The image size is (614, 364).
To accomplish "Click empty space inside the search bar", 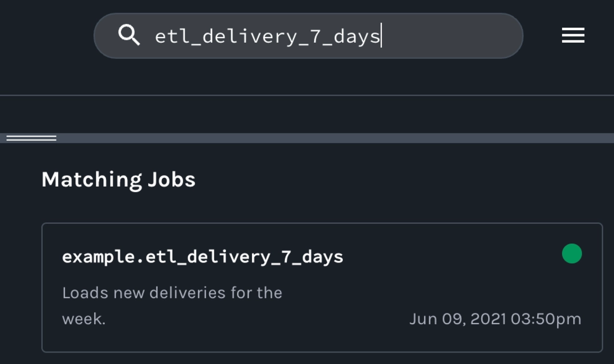I will tap(450, 36).
